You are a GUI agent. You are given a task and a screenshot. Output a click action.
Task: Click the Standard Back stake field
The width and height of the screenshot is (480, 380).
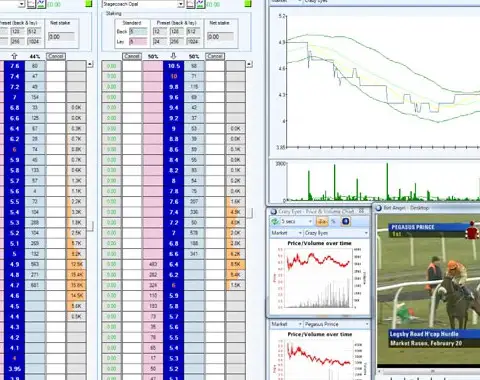pos(138,31)
